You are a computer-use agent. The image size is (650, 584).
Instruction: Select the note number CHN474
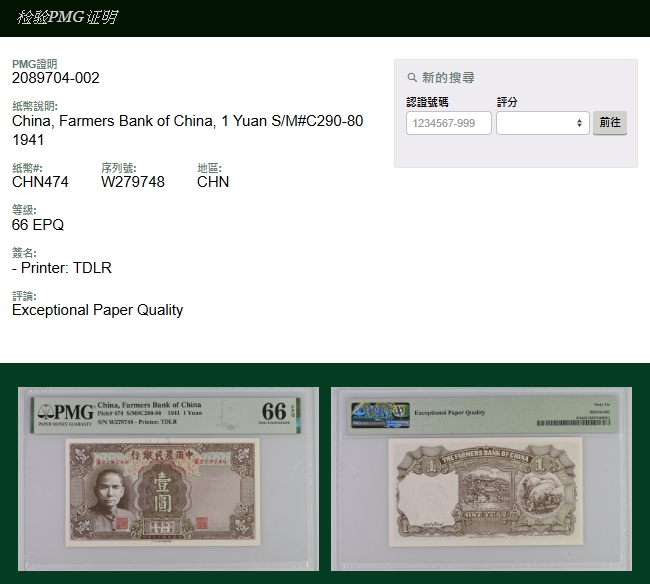(x=40, y=182)
